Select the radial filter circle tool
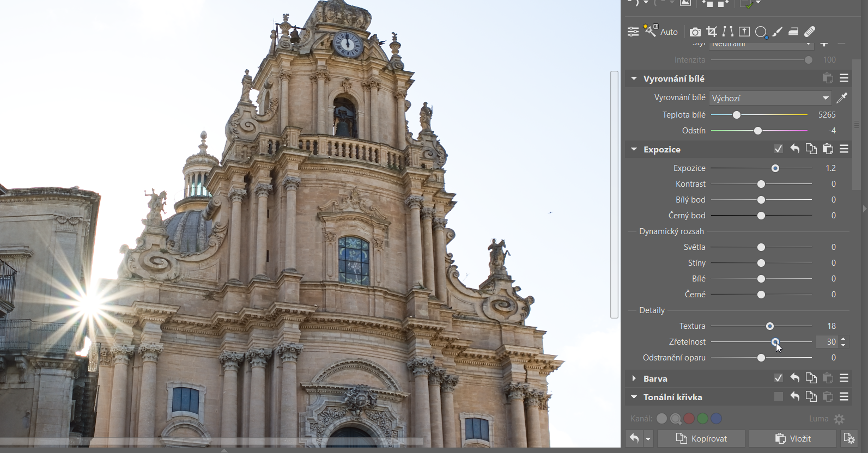 [x=762, y=32]
